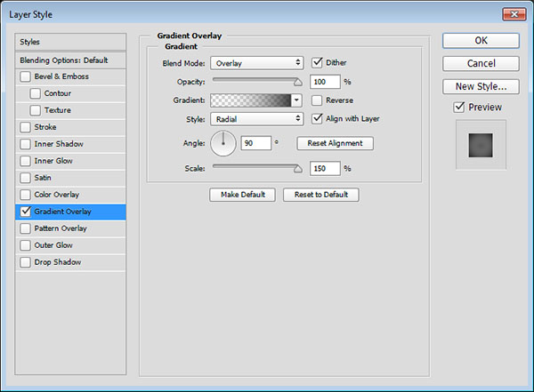Click the OK button
Screen dimensions: 534x392
(481, 41)
